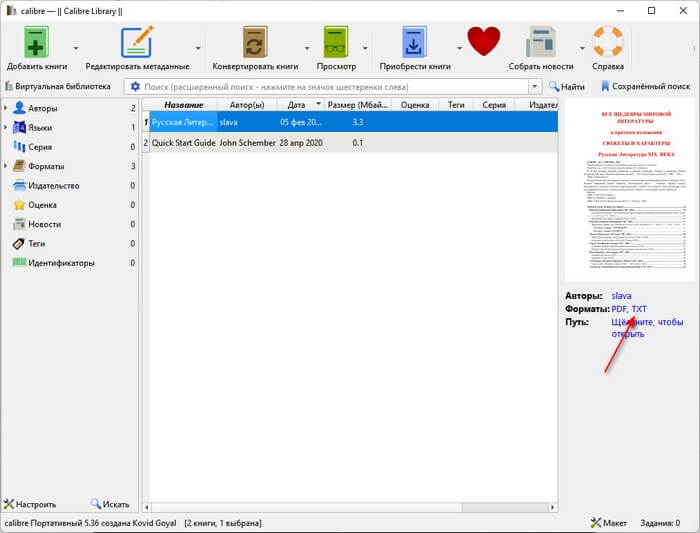Open the TXT format link

click(639, 309)
